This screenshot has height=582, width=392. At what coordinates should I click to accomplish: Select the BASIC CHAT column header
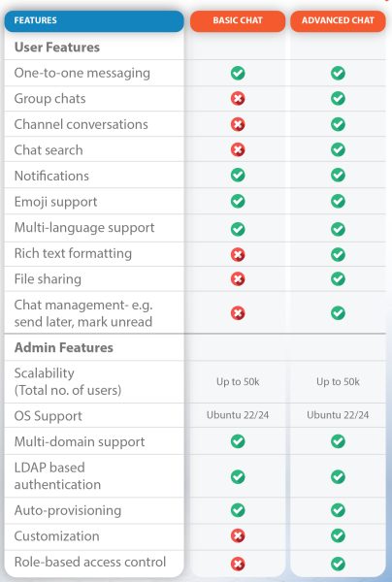point(238,20)
